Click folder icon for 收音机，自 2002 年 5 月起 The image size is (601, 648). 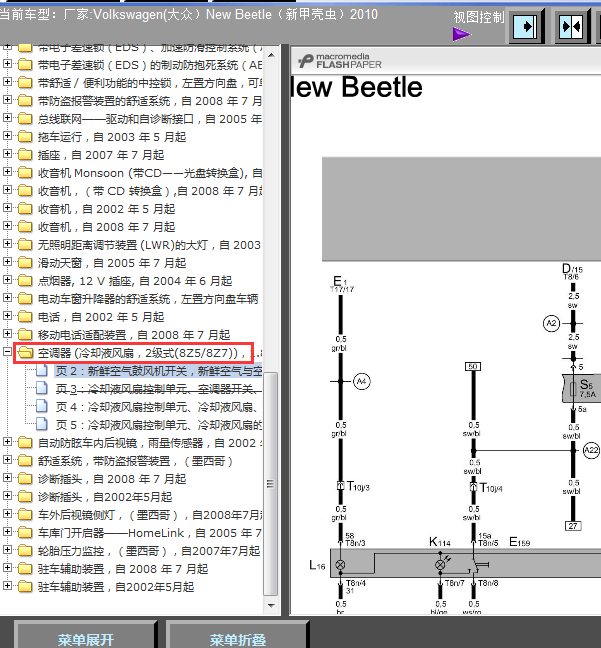(25, 209)
